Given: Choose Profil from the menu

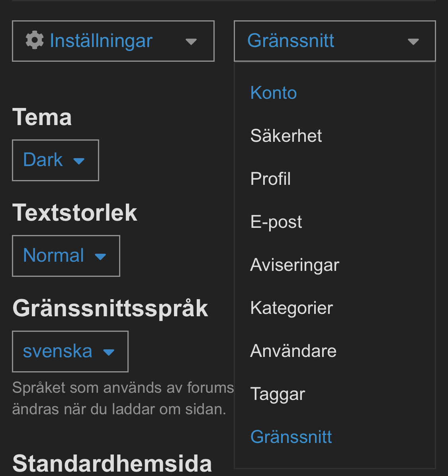Looking at the screenshot, I should pos(270,179).
